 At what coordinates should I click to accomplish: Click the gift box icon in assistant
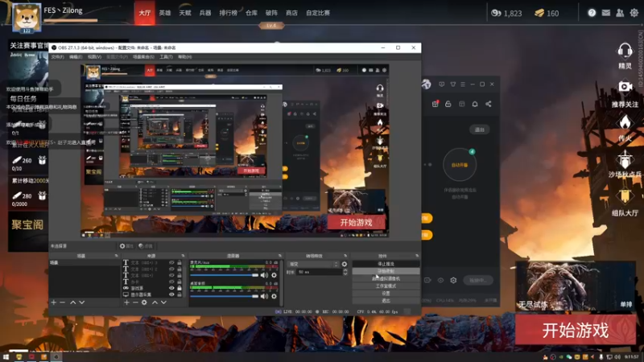436,105
